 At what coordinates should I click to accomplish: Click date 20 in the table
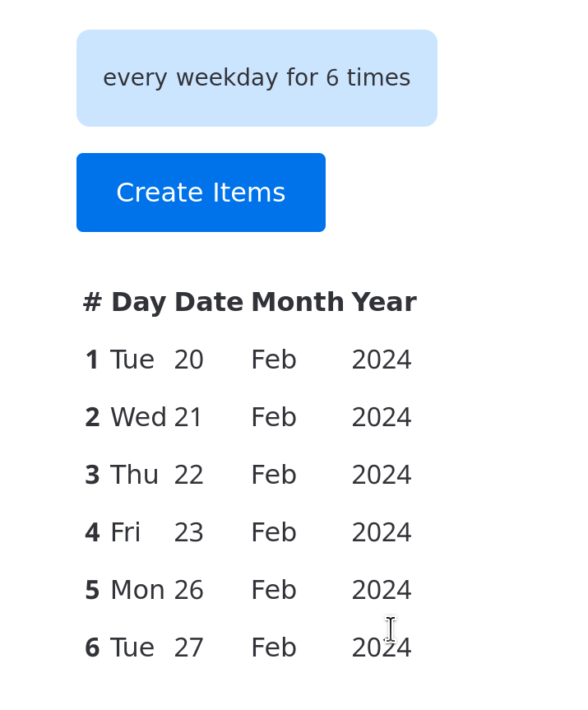(x=188, y=360)
